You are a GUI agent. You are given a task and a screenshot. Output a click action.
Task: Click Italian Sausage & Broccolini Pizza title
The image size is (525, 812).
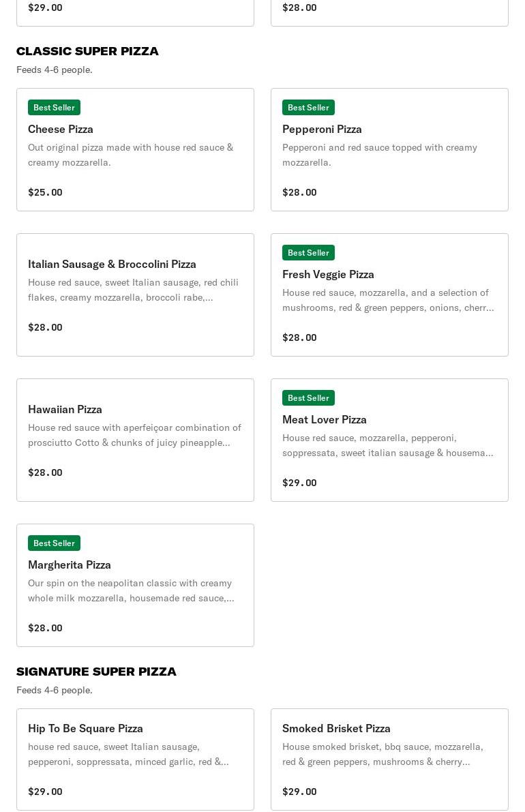pyautogui.click(x=112, y=264)
